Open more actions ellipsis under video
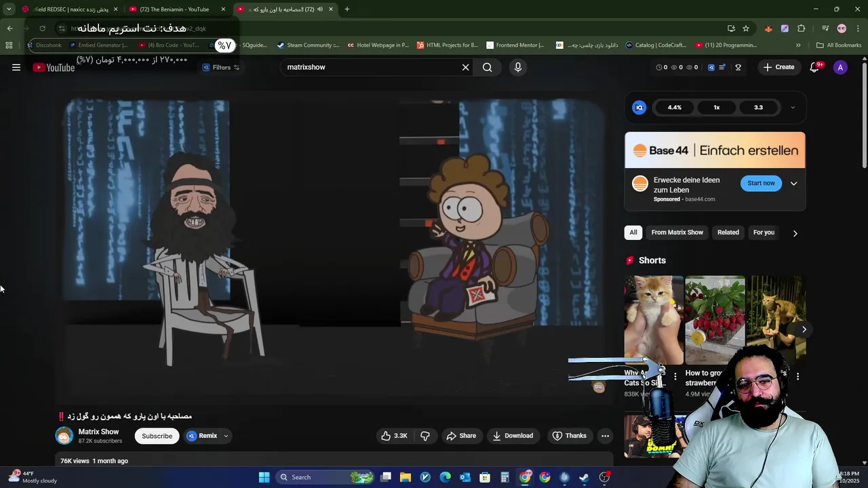Image resolution: width=868 pixels, height=488 pixels. click(x=605, y=436)
